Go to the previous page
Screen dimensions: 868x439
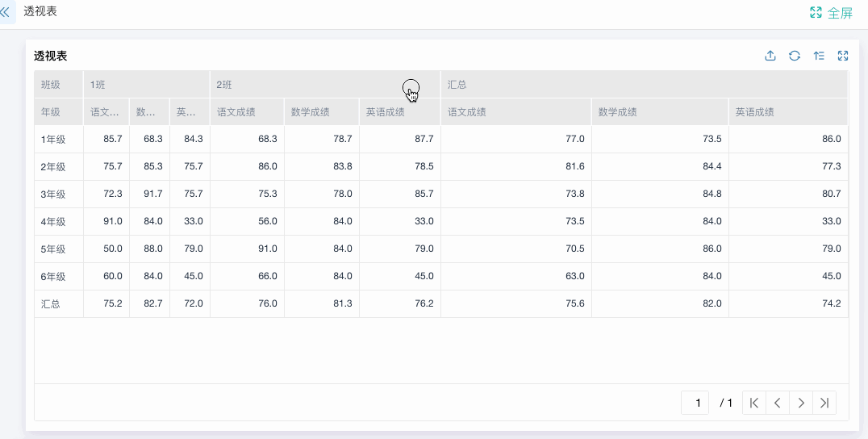[777, 403]
